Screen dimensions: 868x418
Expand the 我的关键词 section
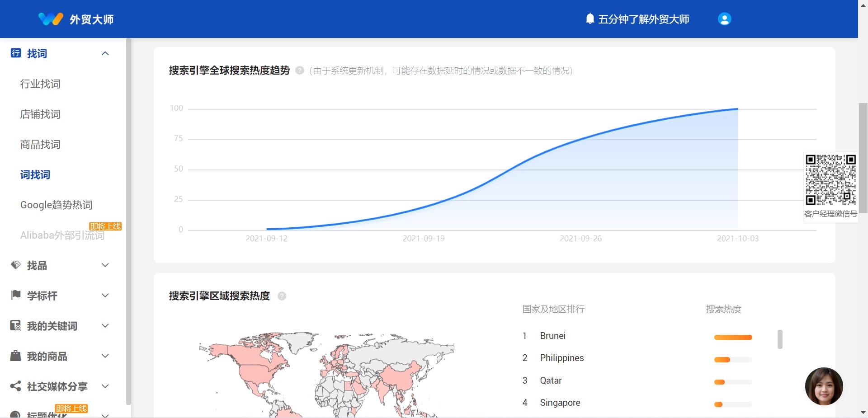105,326
